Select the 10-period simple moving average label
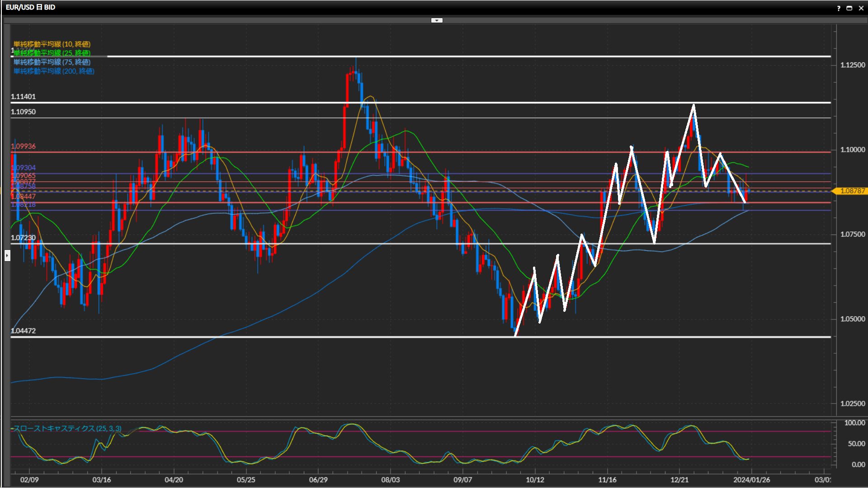This screenshot has width=868, height=488. 52,44
